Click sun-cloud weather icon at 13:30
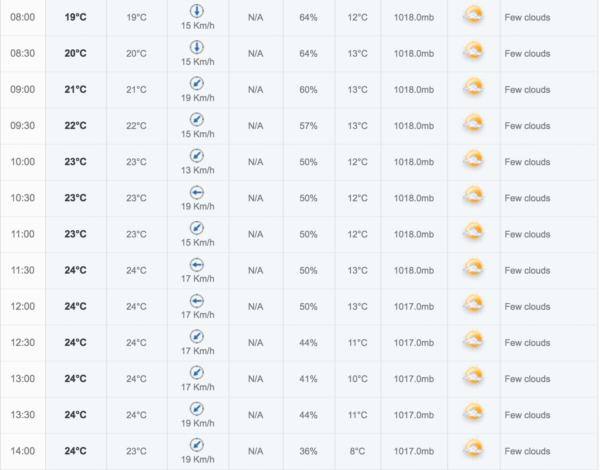 tap(473, 413)
